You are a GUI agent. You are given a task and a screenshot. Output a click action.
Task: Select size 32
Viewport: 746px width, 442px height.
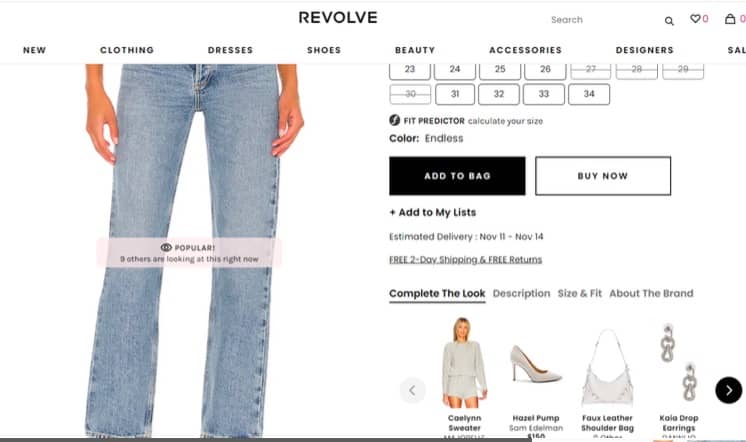click(499, 94)
